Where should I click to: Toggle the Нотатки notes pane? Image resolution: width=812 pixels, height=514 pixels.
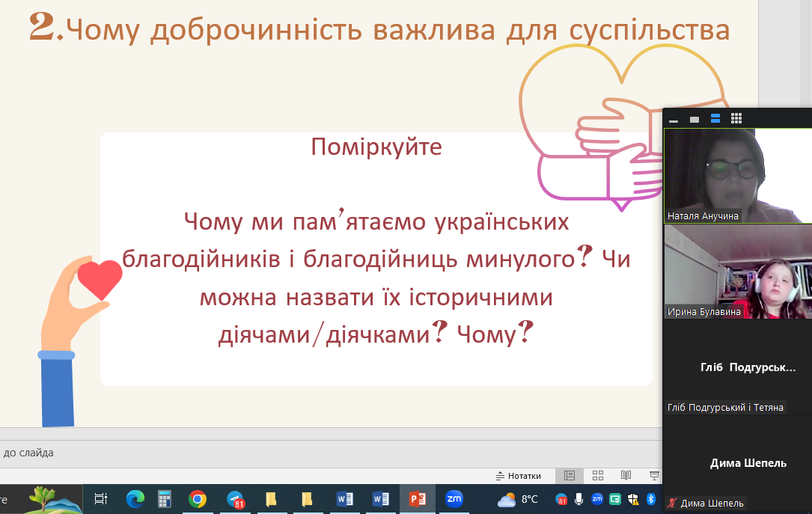click(519, 476)
